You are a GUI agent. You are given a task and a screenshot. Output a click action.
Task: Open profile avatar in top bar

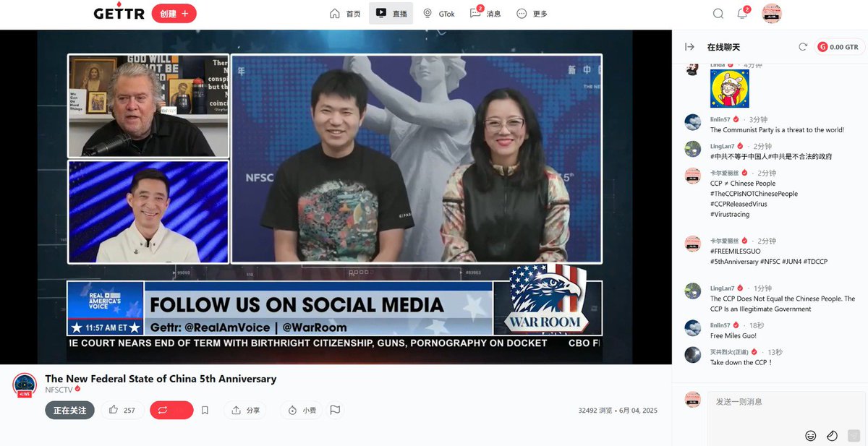(772, 14)
